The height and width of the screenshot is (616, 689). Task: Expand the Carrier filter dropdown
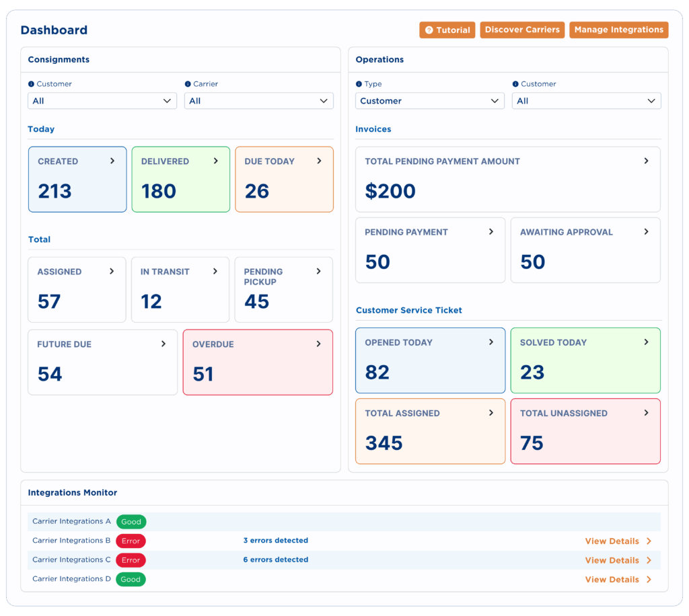(x=258, y=101)
